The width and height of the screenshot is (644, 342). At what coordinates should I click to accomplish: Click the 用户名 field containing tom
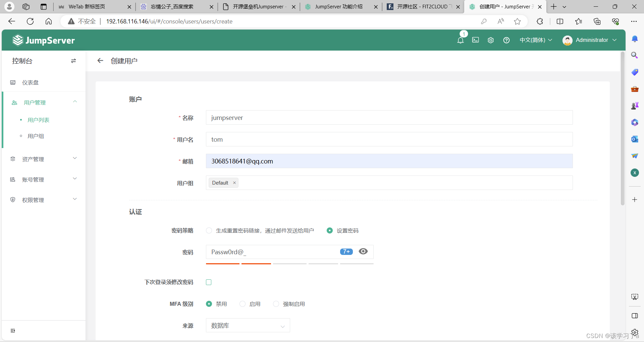(x=389, y=139)
